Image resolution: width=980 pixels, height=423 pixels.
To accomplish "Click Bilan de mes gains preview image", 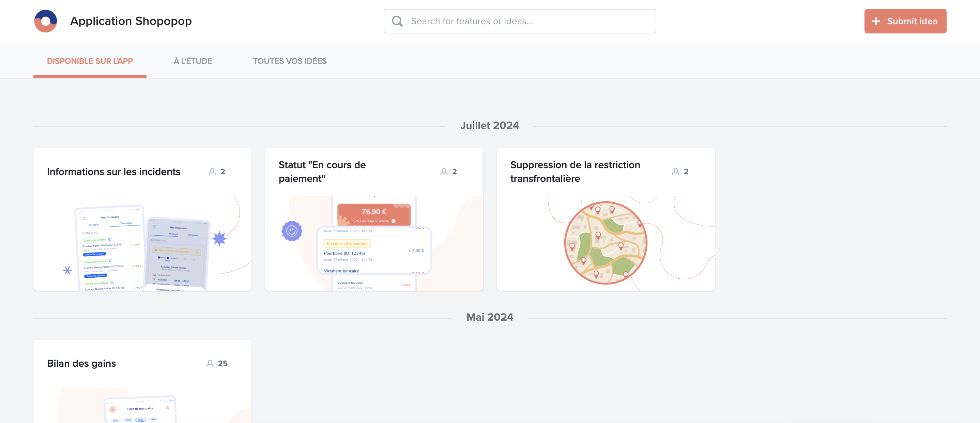I will 142,405.
